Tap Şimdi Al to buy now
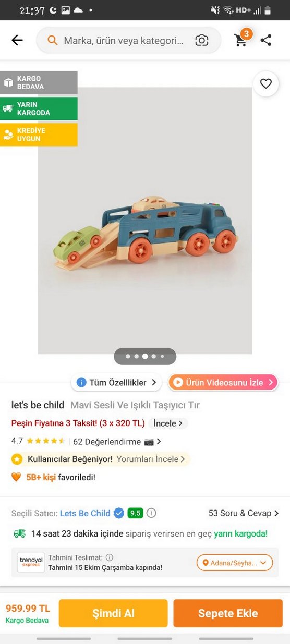290x644 pixels. point(113,613)
